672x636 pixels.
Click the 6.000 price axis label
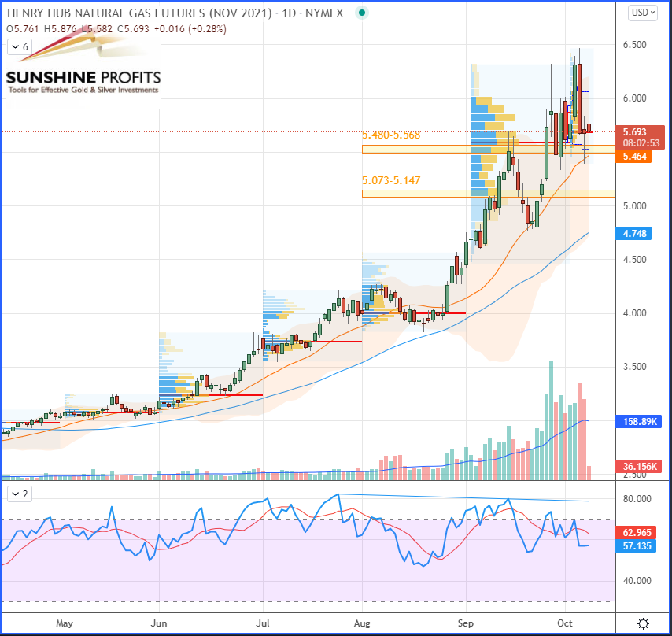click(x=634, y=98)
